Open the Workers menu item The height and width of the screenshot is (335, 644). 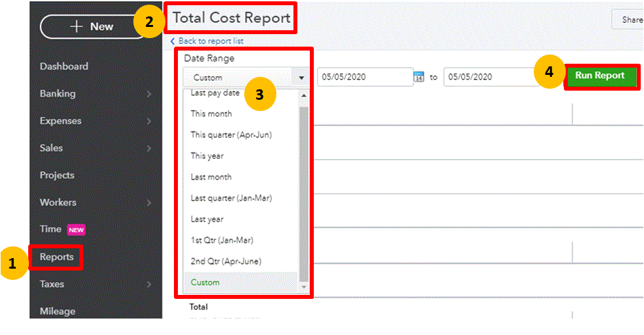click(58, 202)
